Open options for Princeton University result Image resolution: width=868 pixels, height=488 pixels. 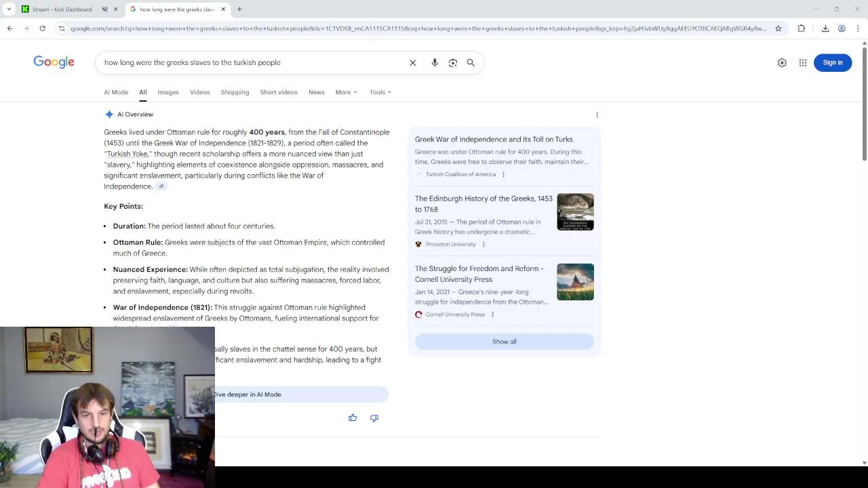pyautogui.click(x=484, y=244)
